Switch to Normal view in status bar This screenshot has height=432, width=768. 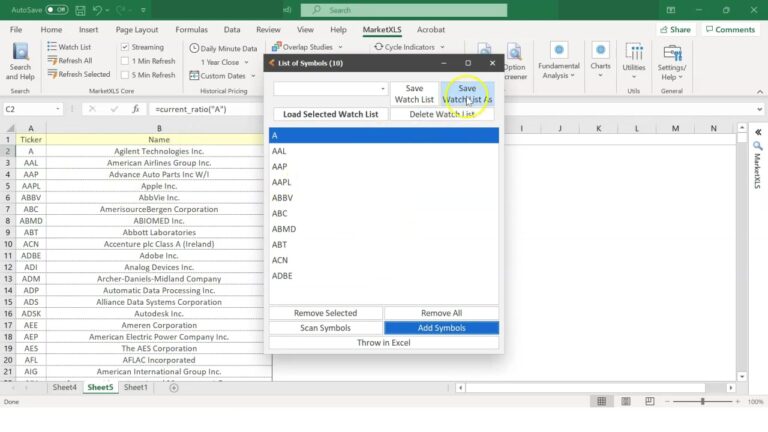601,402
